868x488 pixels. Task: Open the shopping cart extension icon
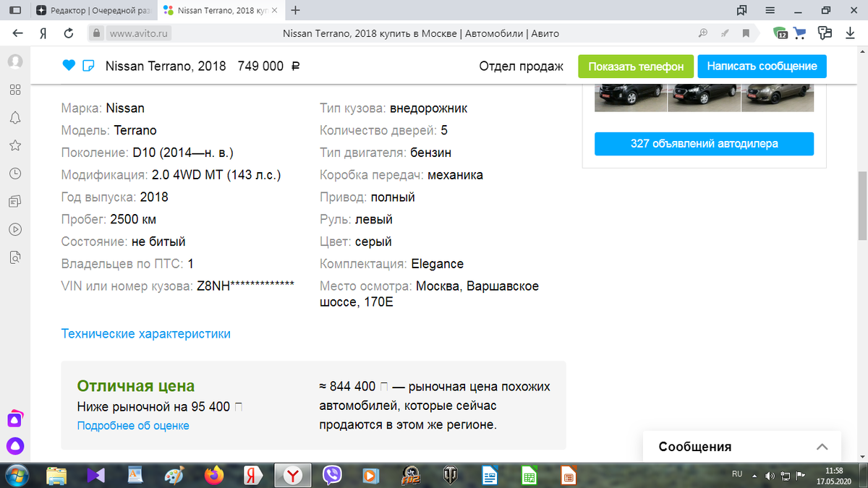pos(799,33)
